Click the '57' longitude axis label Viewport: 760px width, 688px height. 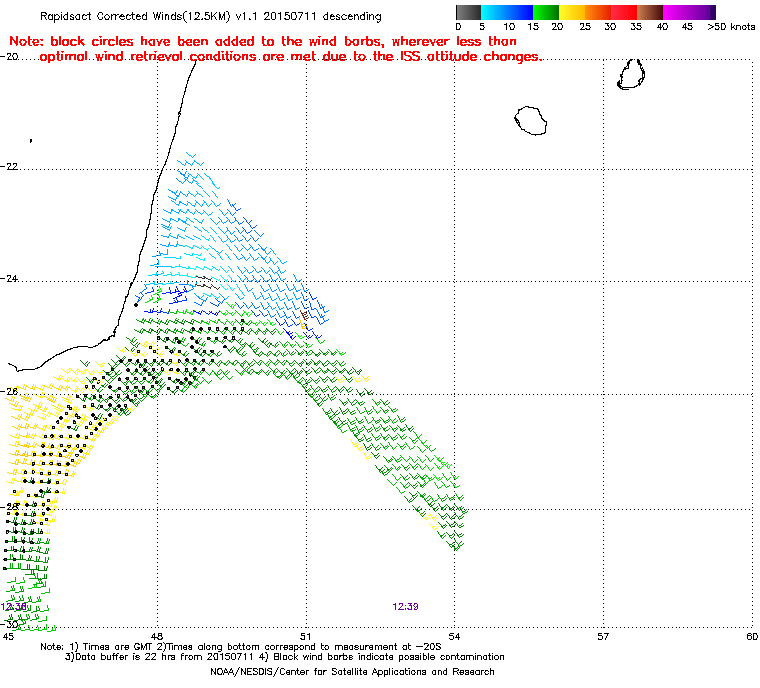[x=603, y=637]
